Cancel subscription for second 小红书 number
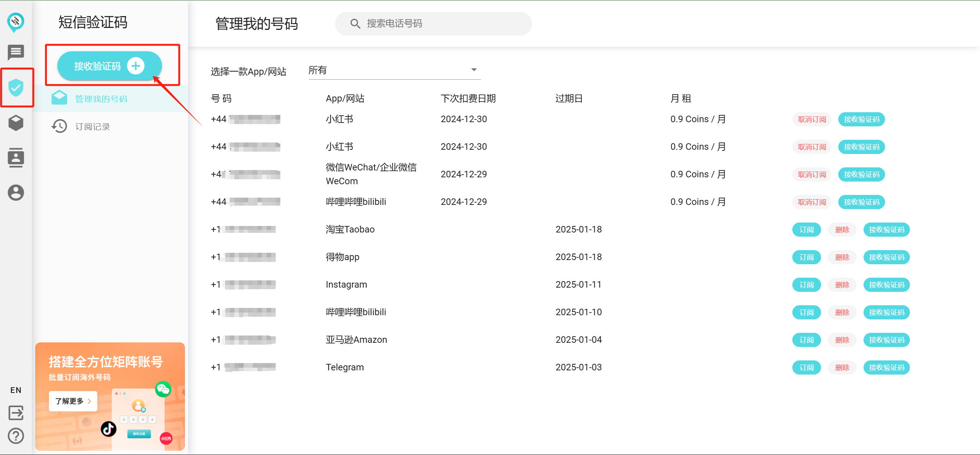980x455 pixels. click(812, 147)
